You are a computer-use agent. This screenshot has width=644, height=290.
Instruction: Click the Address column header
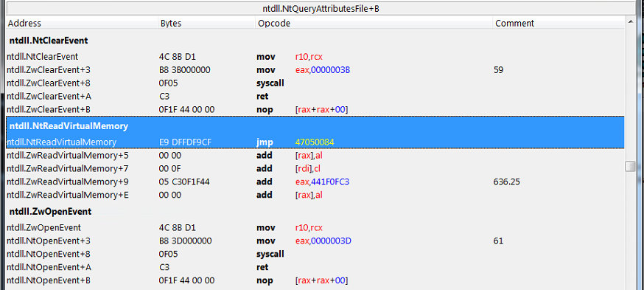pos(82,23)
